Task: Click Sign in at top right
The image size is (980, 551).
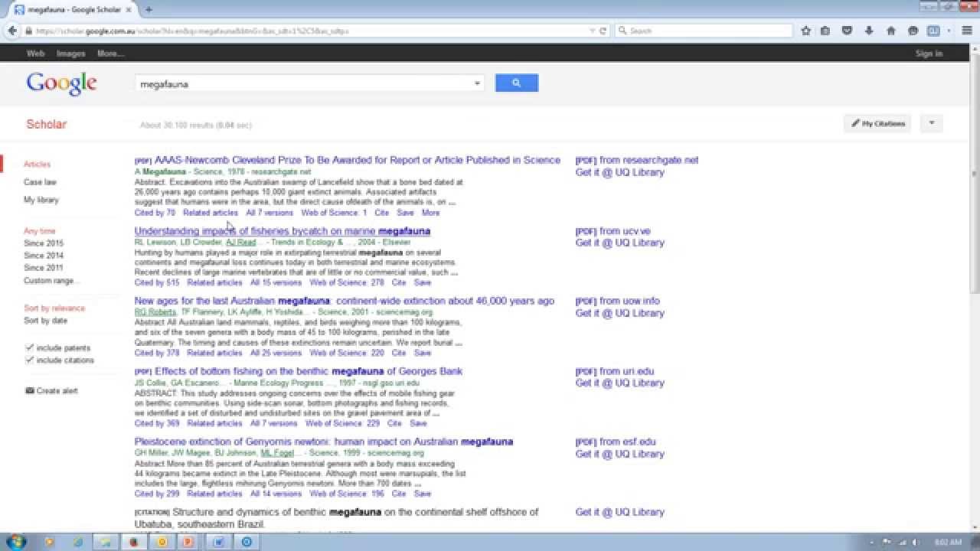Action: (929, 54)
